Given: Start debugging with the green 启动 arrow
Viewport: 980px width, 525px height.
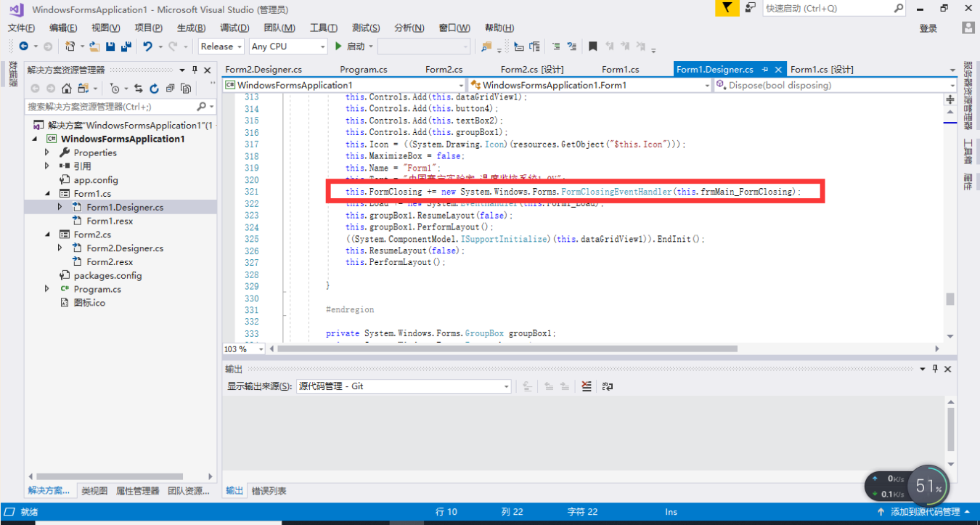Looking at the screenshot, I should (x=338, y=46).
